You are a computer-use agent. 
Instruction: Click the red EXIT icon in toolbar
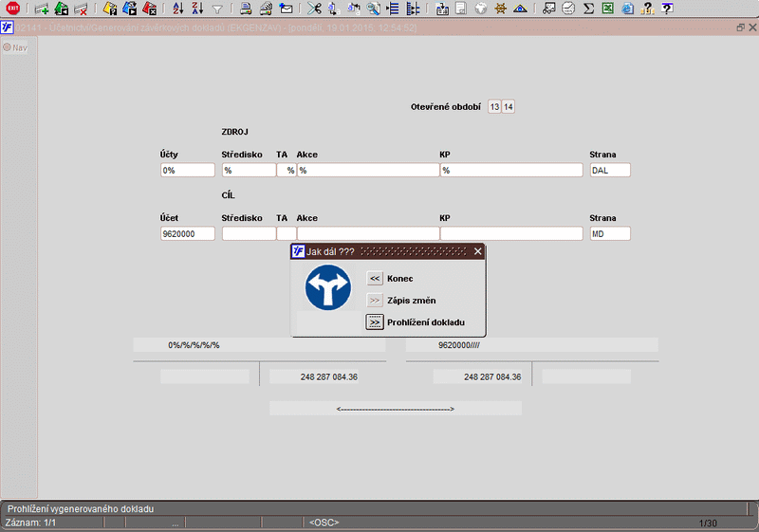tap(12, 9)
